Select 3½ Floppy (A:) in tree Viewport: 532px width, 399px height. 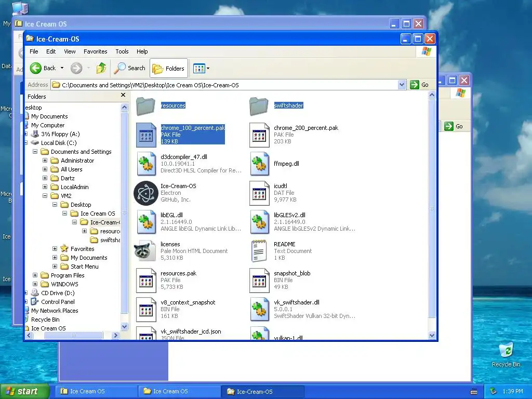(60, 134)
